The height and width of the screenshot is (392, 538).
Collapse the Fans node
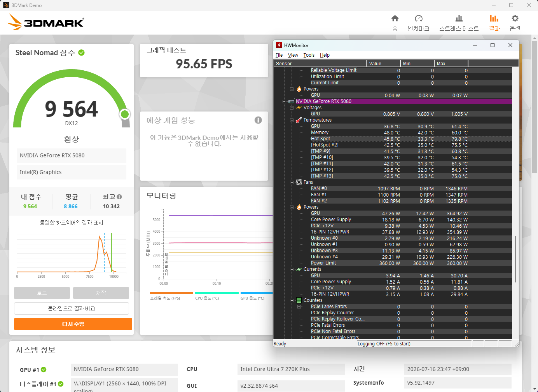click(x=292, y=182)
